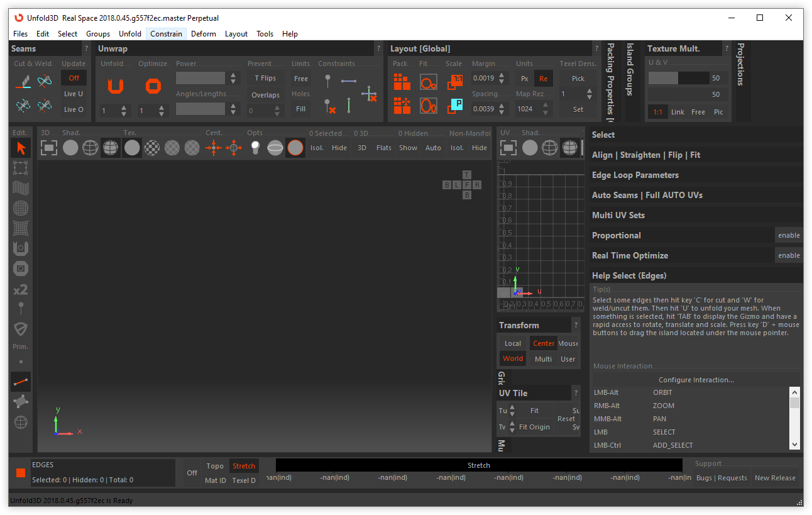Viewport: 812px width, 515px height.
Task: Click the upper Fit circles icon in Layout
Action: 429,82
